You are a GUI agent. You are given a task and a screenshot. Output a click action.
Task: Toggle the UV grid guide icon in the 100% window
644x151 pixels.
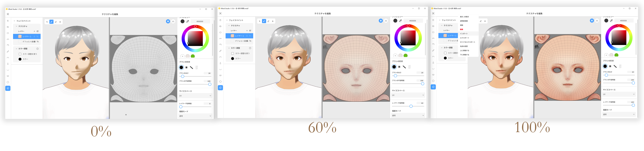pos(592,21)
